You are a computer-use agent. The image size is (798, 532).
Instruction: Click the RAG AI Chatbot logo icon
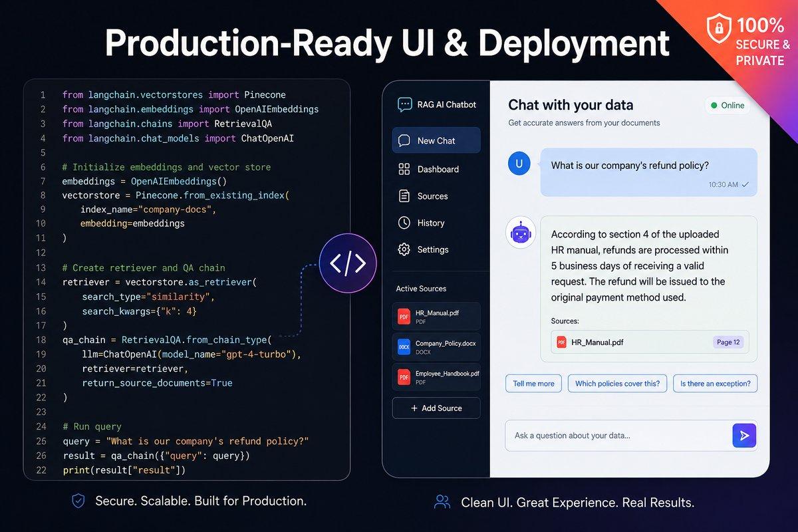[404, 104]
